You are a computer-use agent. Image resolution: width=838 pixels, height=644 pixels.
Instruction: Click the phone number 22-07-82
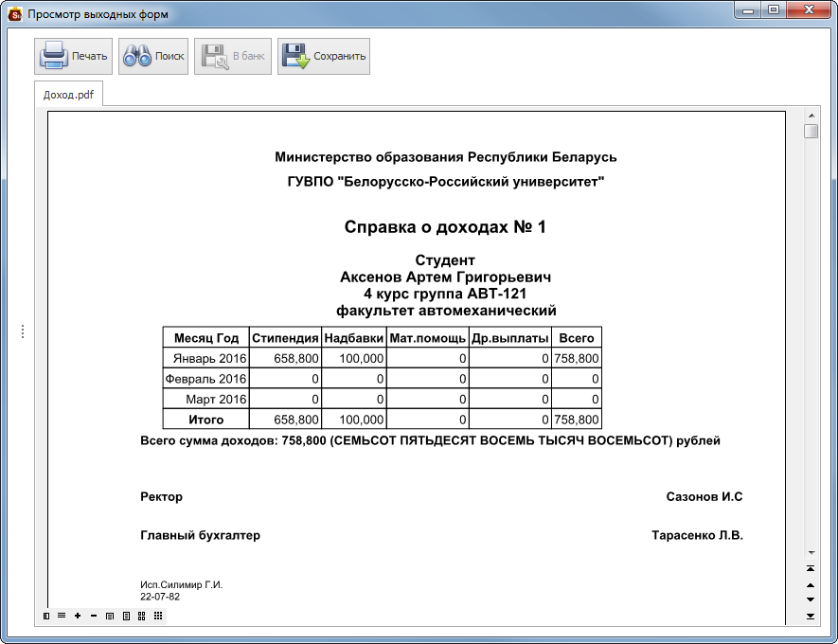160,597
